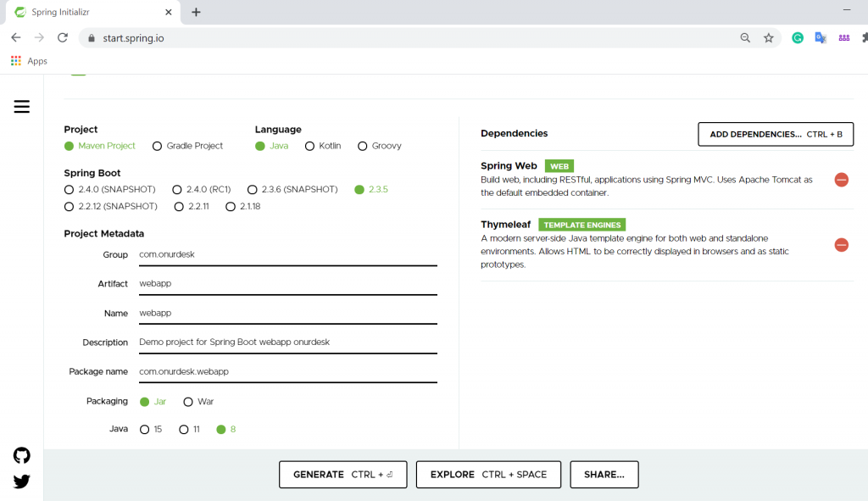868x501 pixels.
Task: Click the Dependencies heading
Action: [514, 133]
